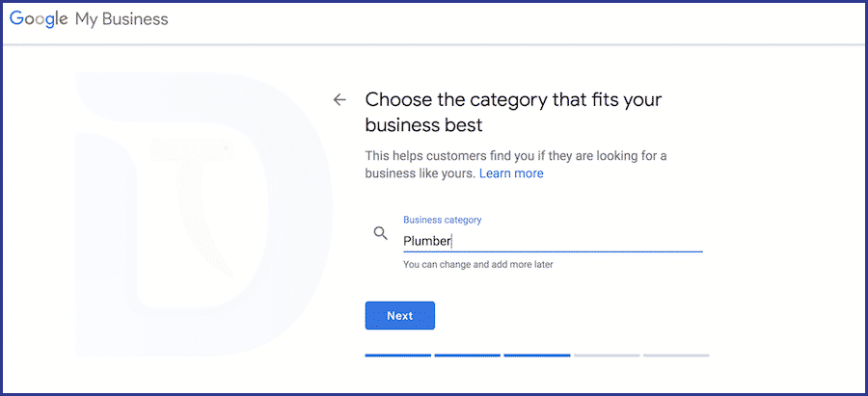Click the blue Next button

pos(399,316)
